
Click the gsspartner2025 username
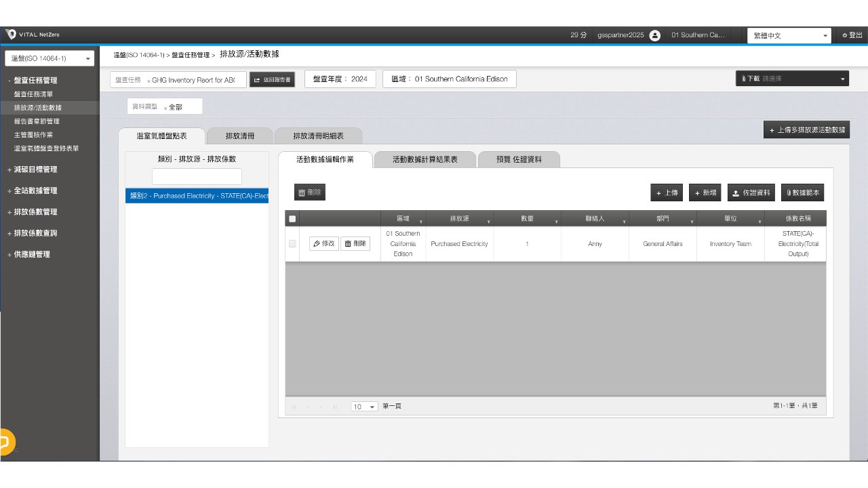pos(620,35)
